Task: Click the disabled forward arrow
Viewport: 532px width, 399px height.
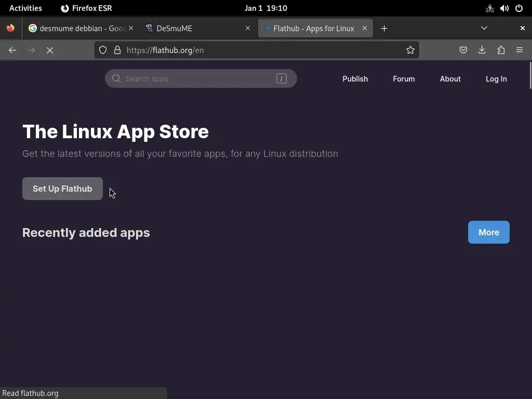Action: (x=31, y=50)
